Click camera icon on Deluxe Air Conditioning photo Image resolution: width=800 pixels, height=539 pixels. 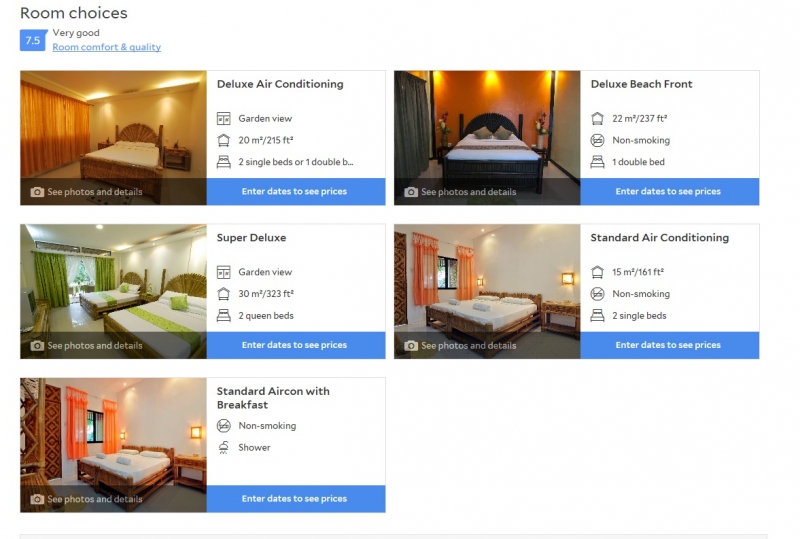tap(37, 192)
